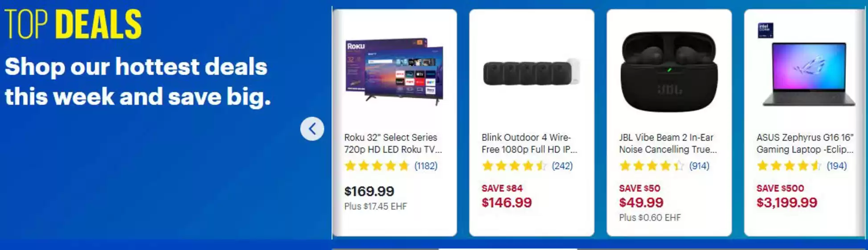View the JBL Vibe Beam 2 earbuds image
Image resolution: width=868 pixels, height=250 pixels.
tap(669, 71)
